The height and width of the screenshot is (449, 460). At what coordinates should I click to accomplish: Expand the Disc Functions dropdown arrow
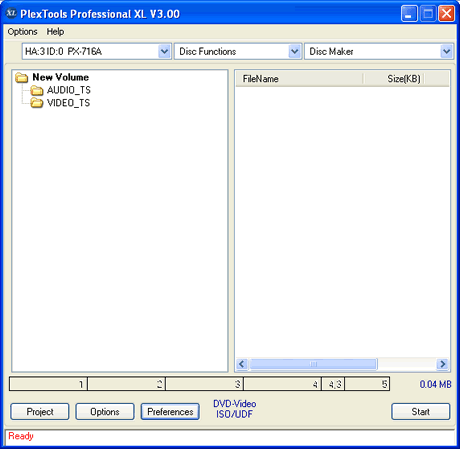tap(294, 51)
